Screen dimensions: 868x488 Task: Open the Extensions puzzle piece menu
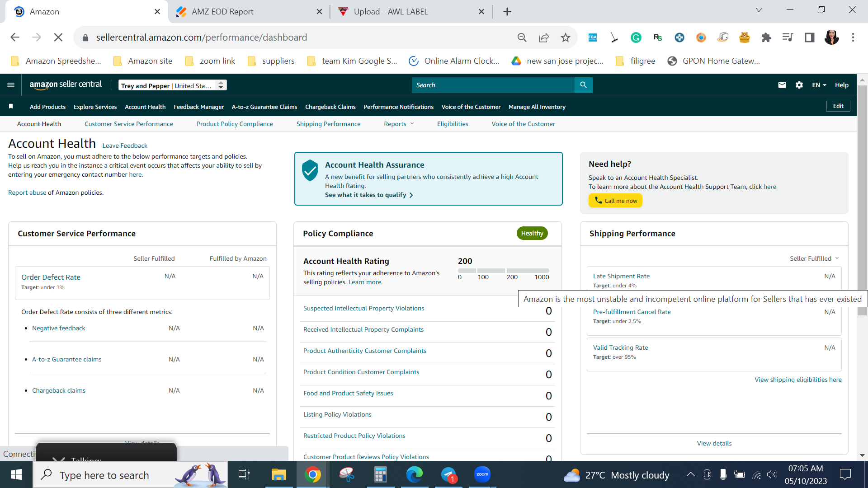pos(766,38)
